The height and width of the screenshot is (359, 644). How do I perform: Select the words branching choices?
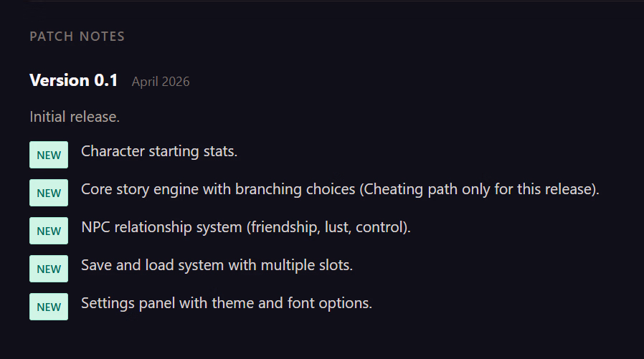click(x=304, y=189)
